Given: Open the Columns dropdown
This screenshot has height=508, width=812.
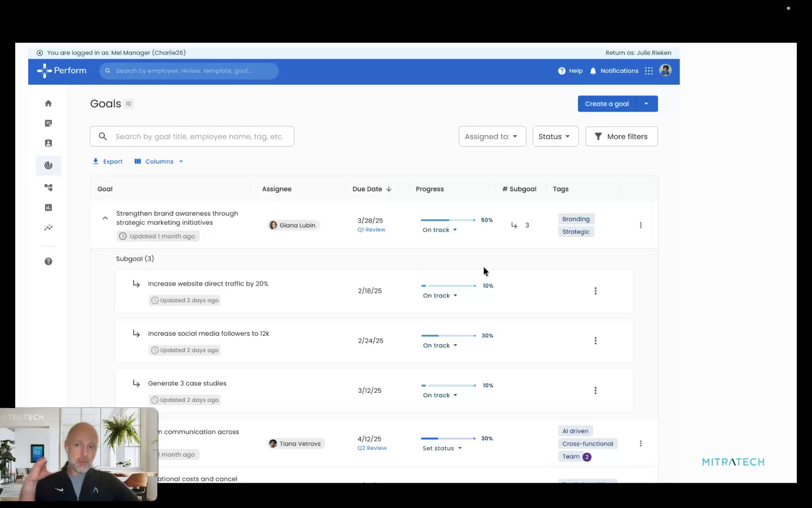Looking at the screenshot, I should click(x=158, y=161).
